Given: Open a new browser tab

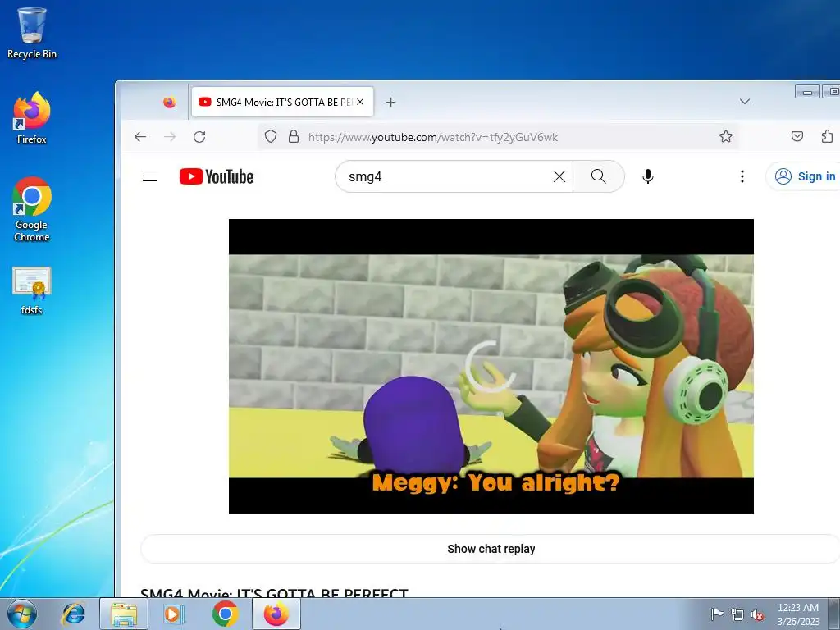Looking at the screenshot, I should pos(391,102).
